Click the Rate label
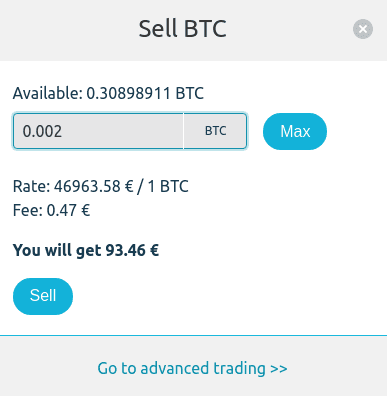The height and width of the screenshot is (396, 387). (x=31, y=186)
